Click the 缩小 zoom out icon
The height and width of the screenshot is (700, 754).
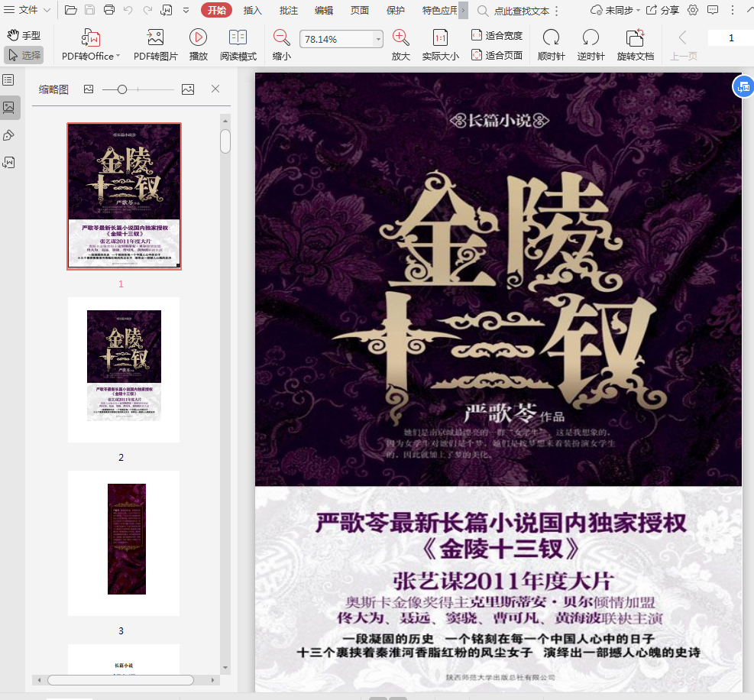(x=281, y=45)
